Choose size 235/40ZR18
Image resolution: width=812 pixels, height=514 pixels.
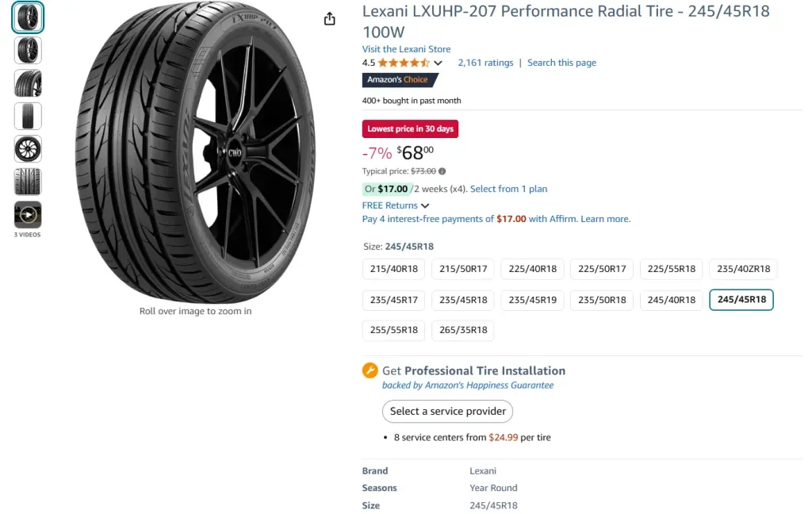coord(743,269)
